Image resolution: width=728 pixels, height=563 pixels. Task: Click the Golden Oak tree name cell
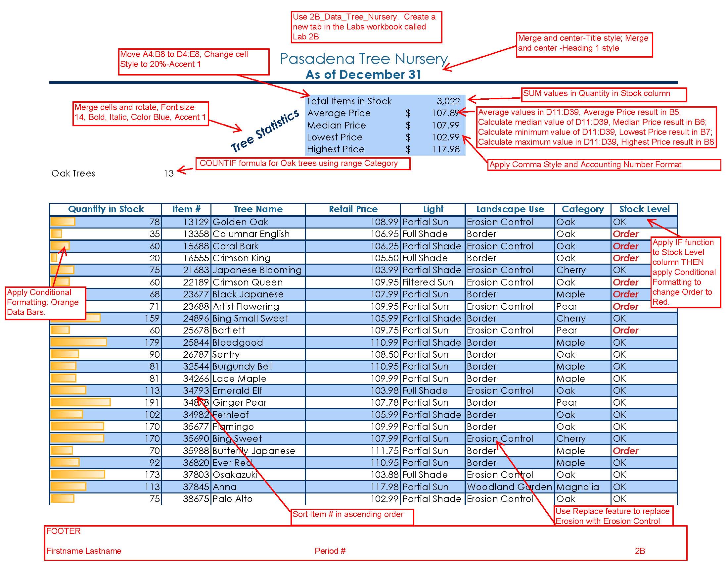[x=258, y=222]
